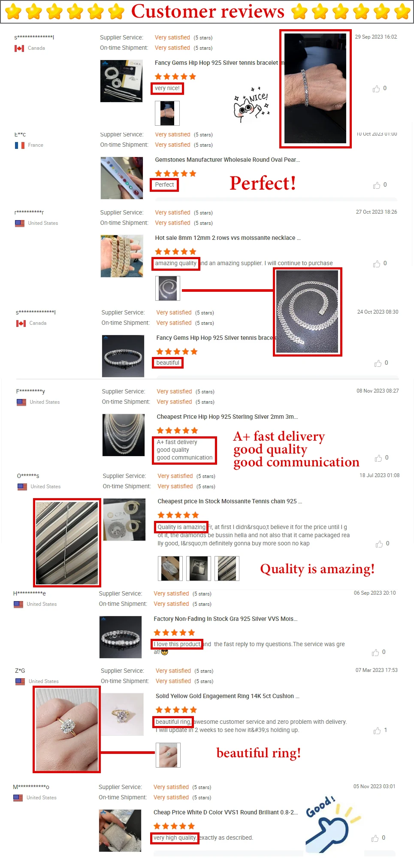Open product image of gemstones on hand

point(122,178)
